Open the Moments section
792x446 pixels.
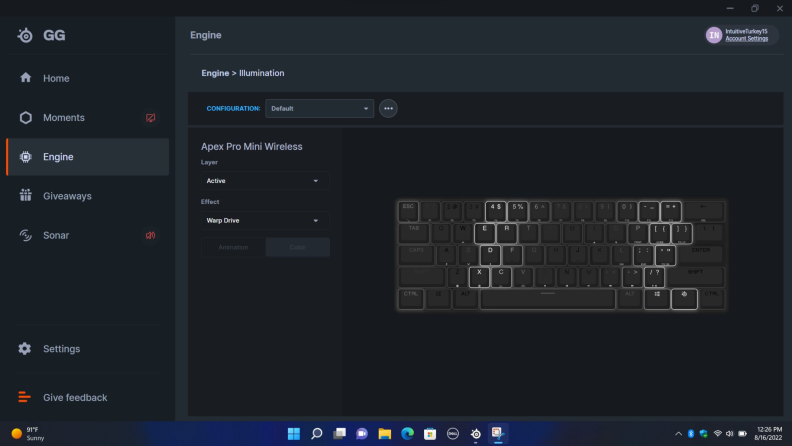coord(87,118)
